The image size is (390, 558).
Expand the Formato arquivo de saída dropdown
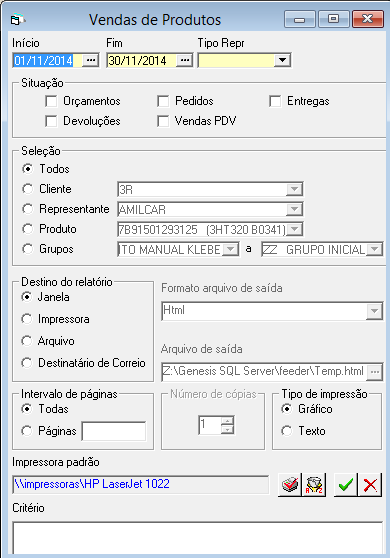(x=374, y=311)
